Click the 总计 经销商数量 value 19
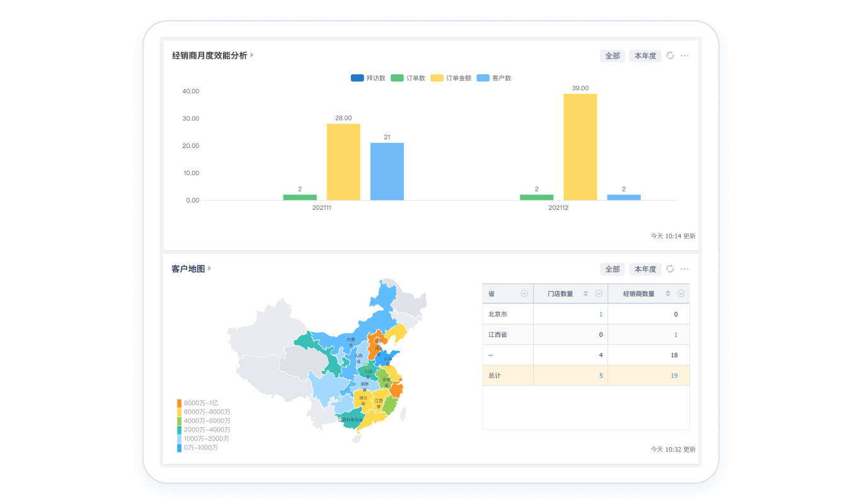 pos(674,375)
